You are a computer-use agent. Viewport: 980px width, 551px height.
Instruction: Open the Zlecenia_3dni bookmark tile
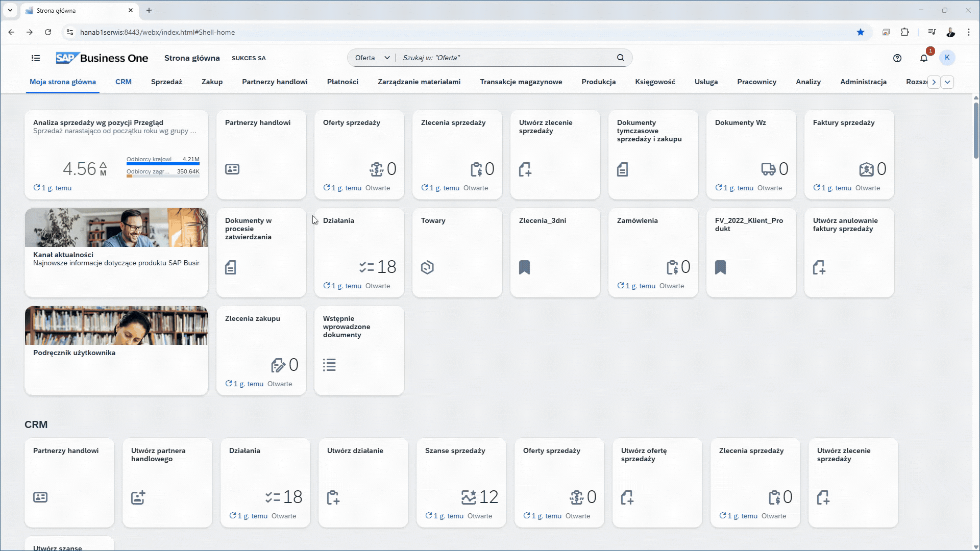[x=555, y=253]
